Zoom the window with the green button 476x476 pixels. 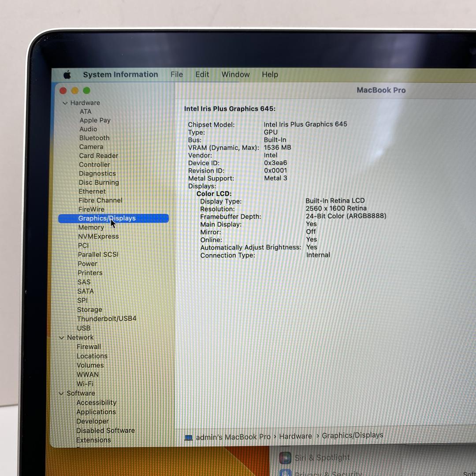pos(87,90)
